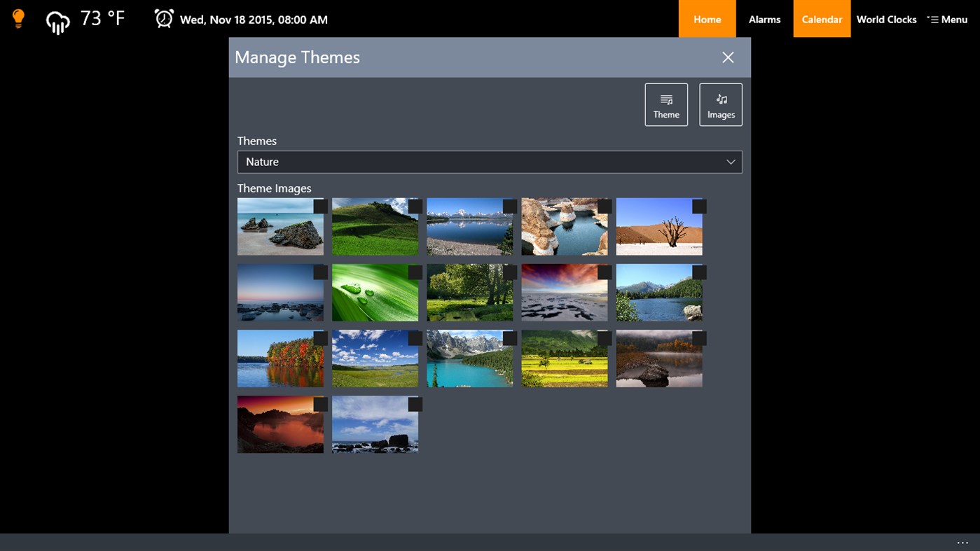Open the Themes dropdown showing Nature
Screen dimensions: 980x551
tap(489, 162)
